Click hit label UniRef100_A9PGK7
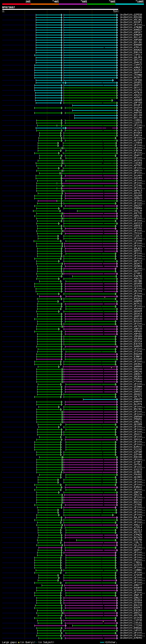The image size is (146, 644). 131,32
